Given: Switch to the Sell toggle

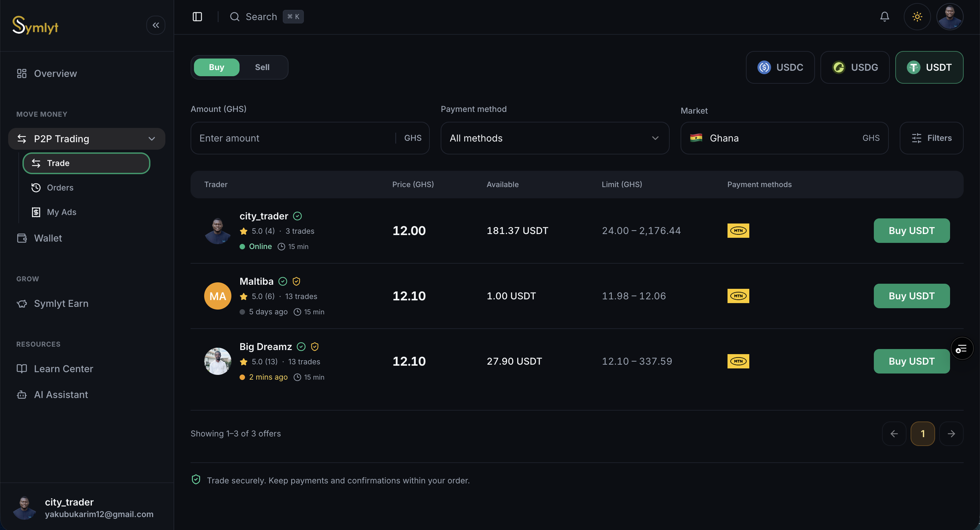Looking at the screenshot, I should (x=262, y=67).
